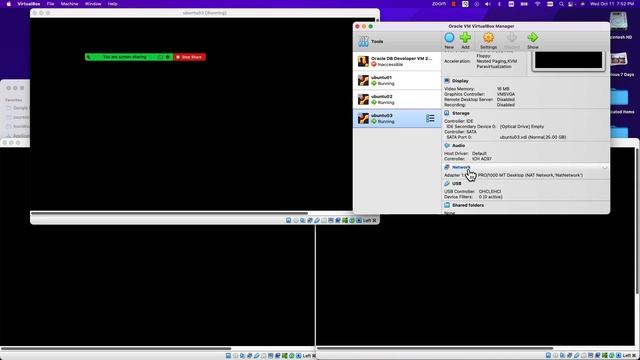Click the USB section header
Image resolution: width=640 pixels, height=360 pixels.
click(456, 184)
